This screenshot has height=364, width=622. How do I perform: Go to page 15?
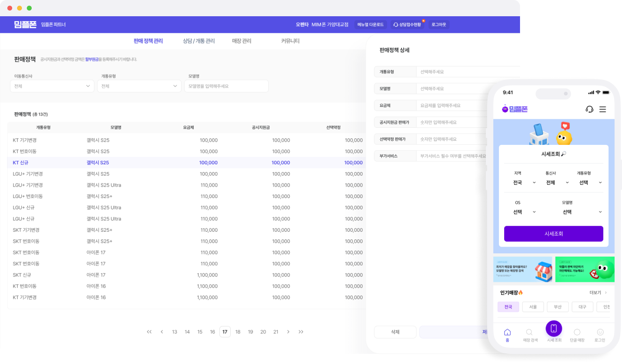(200, 332)
